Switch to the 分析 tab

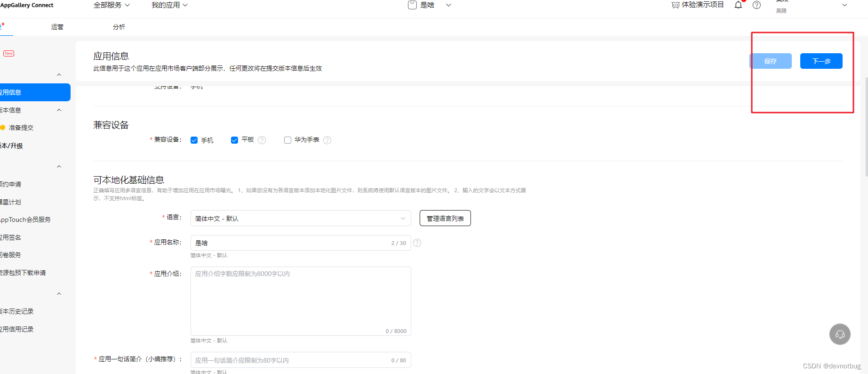tap(119, 27)
